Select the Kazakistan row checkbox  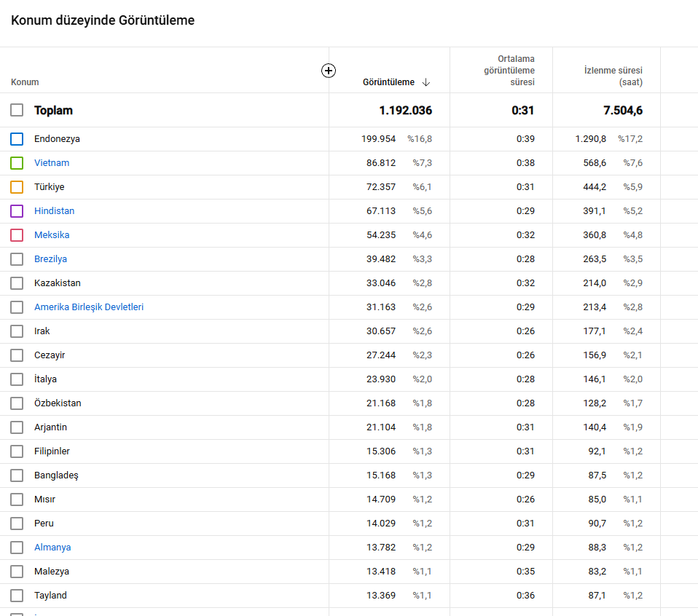17,283
